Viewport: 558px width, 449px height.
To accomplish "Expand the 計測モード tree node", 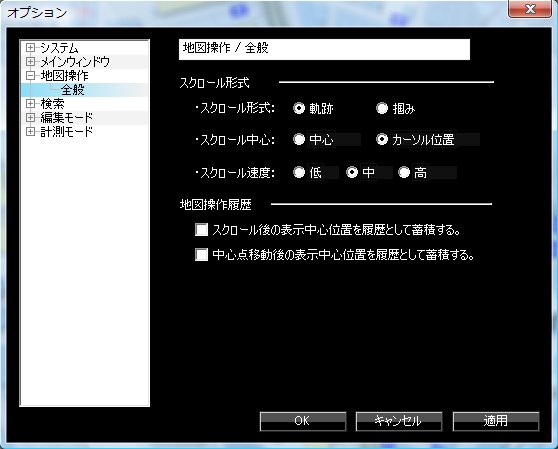I will 31,132.
